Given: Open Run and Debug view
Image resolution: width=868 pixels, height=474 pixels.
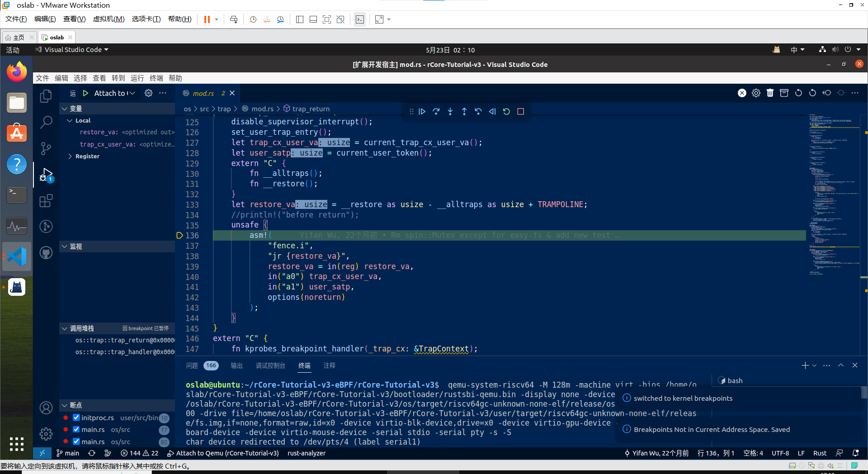Looking at the screenshot, I should [x=46, y=175].
